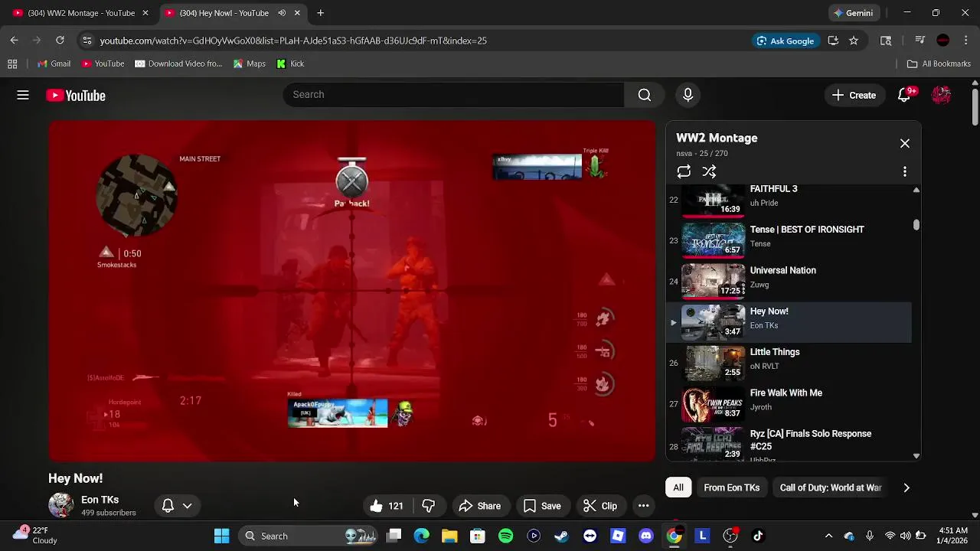The height and width of the screenshot is (551, 980).
Task: Open the Create button menu
Action: [x=854, y=95]
